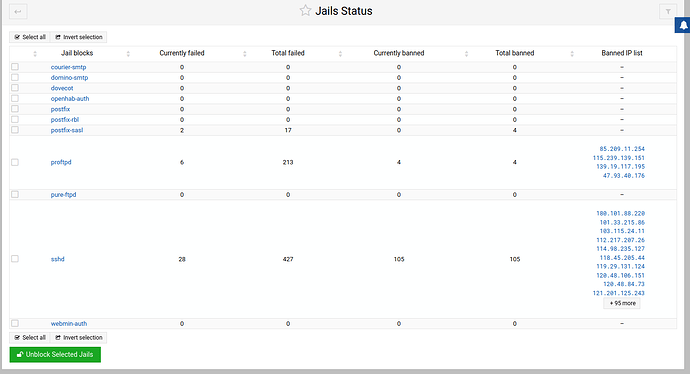Screen dimensions: 690x374
Task: Sort by Currently banned column arrows
Action: click(x=466, y=54)
